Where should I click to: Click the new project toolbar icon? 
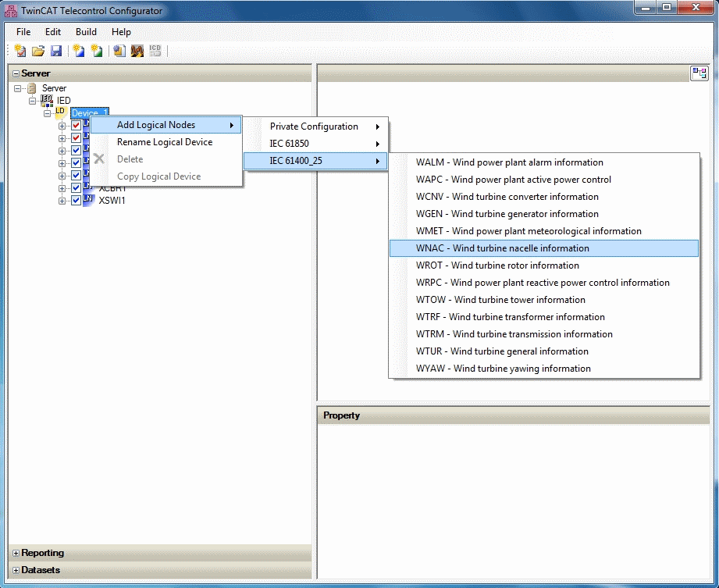click(20, 51)
